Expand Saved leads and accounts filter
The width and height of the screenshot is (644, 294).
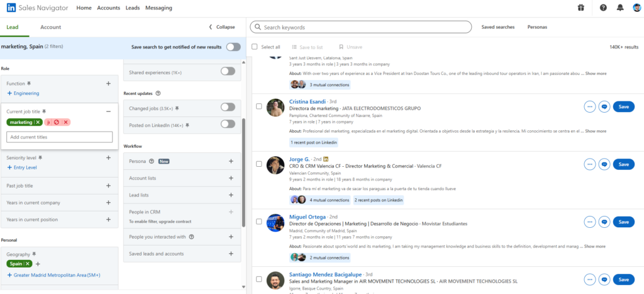(x=231, y=254)
